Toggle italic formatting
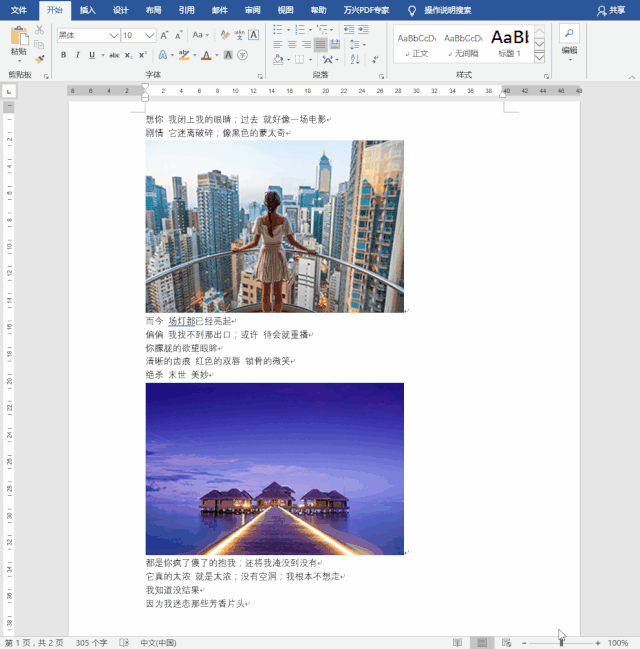 77,55
